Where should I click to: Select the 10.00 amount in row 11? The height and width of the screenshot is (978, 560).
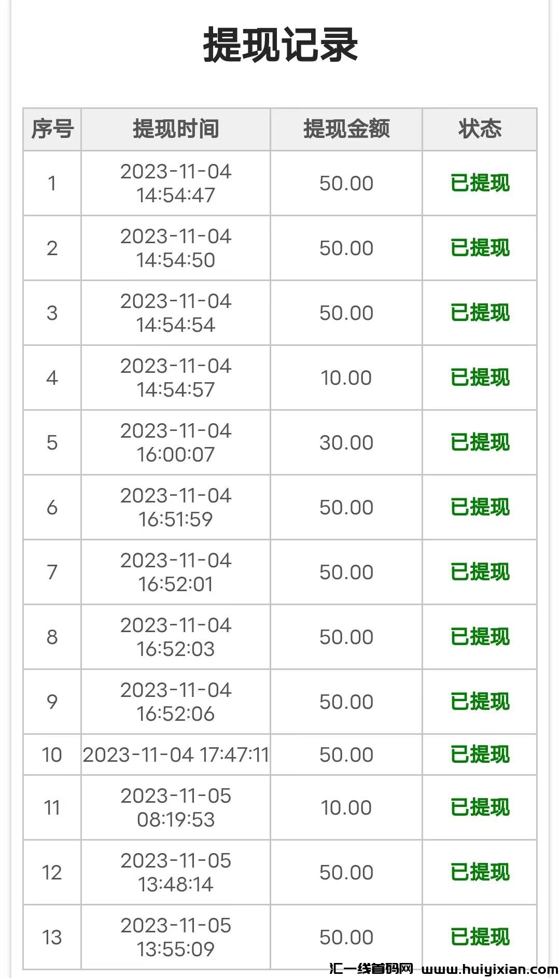coord(346,807)
